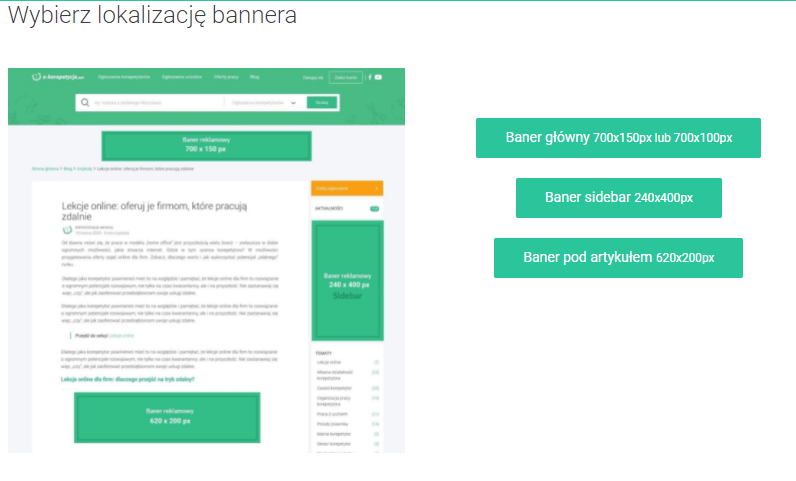Open the YouTube icon in the preview header
The image size is (796, 481).
(x=377, y=77)
